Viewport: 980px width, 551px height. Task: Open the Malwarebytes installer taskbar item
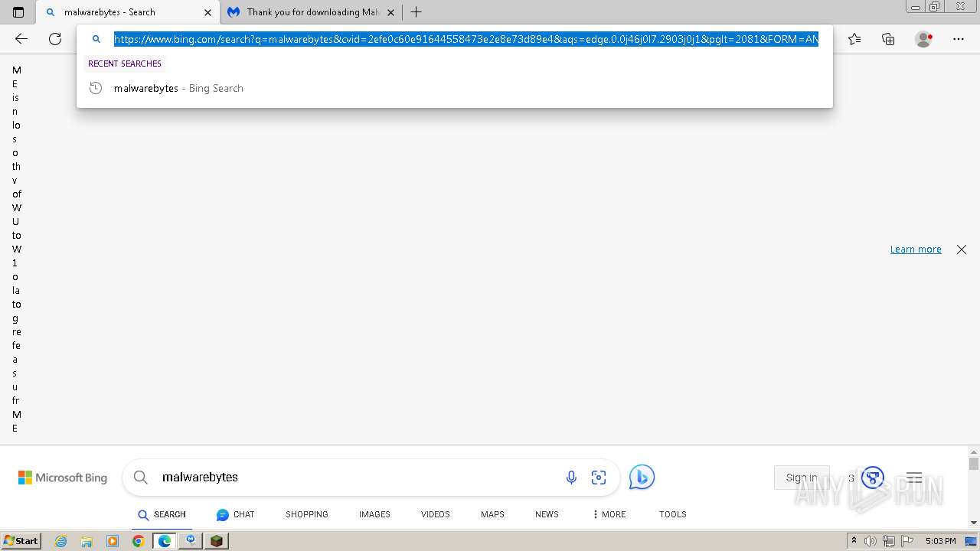pos(191,541)
